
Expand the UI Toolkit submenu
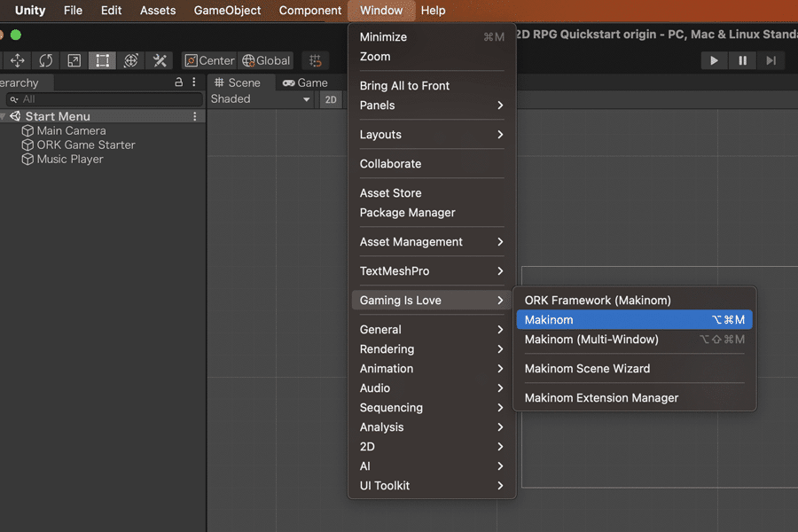[432, 486]
